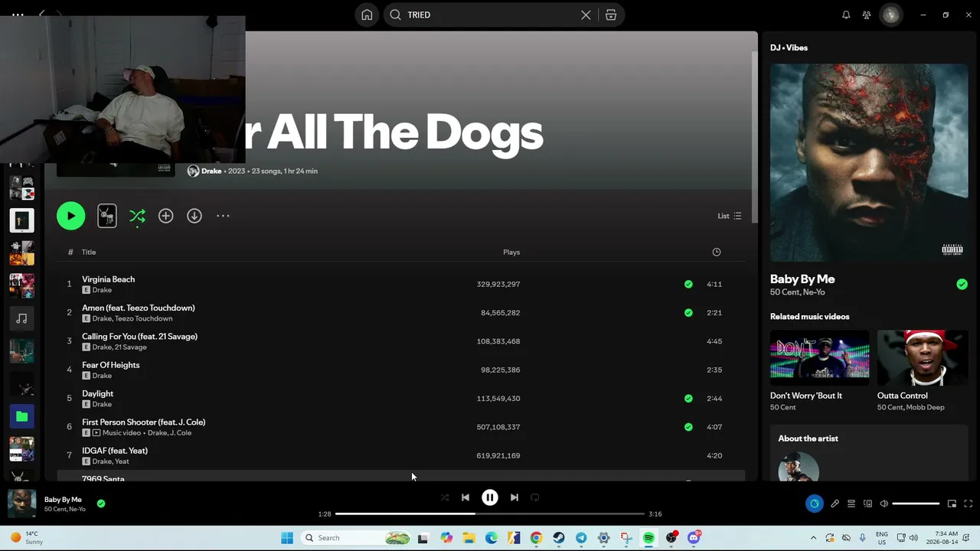Viewport: 980px width, 551px height.
Task: Open the Miniplayer
Action: (952, 504)
